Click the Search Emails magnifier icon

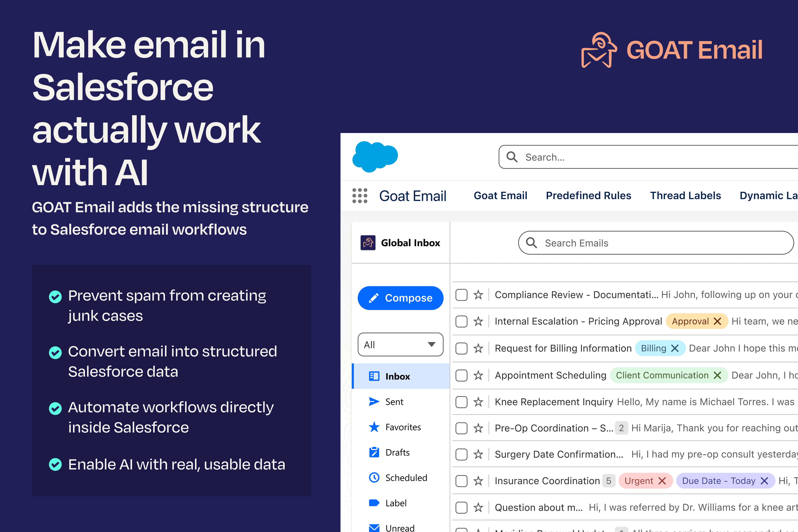(531, 243)
